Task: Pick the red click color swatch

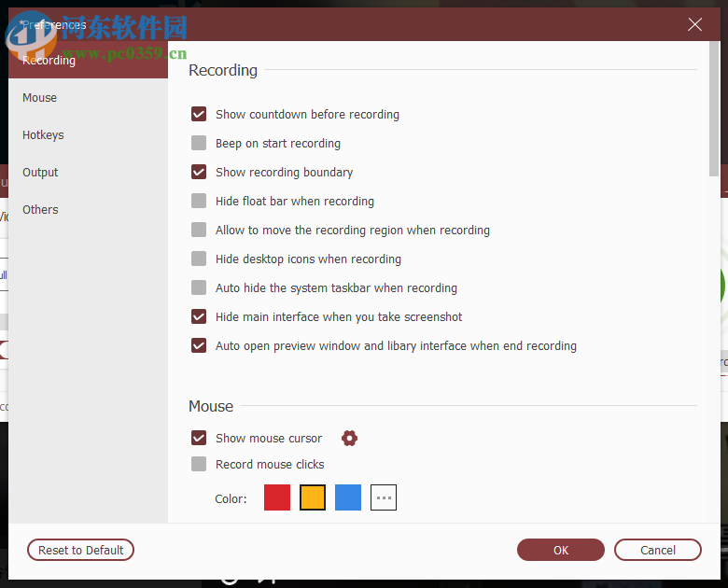Action: [277, 497]
